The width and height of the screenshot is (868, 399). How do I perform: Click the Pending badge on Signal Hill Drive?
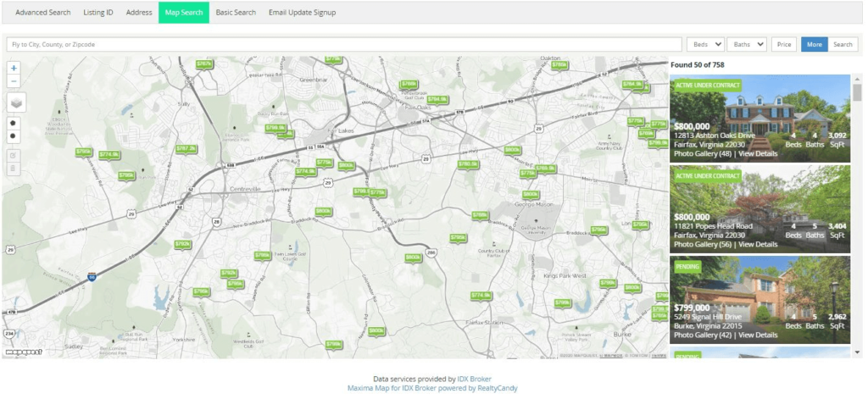click(x=687, y=267)
